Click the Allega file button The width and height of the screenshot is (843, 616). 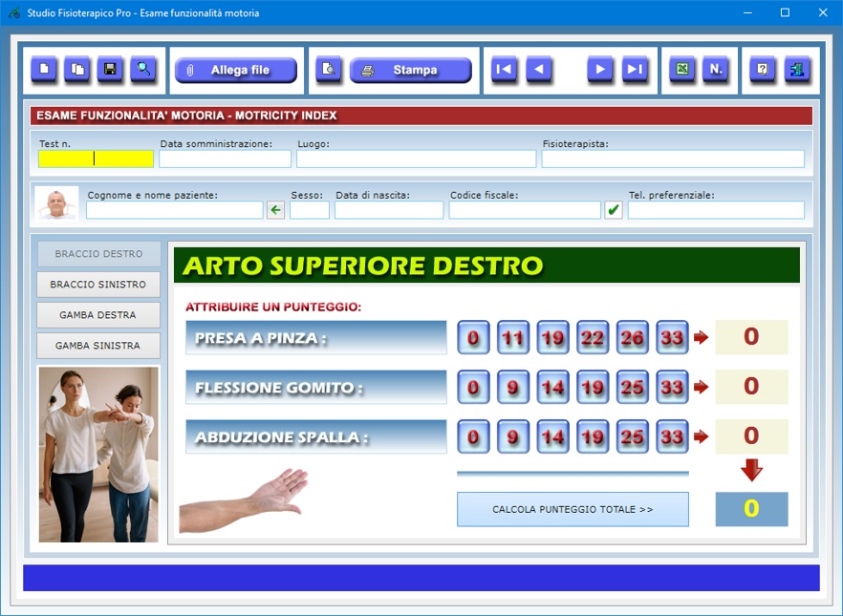point(236,71)
